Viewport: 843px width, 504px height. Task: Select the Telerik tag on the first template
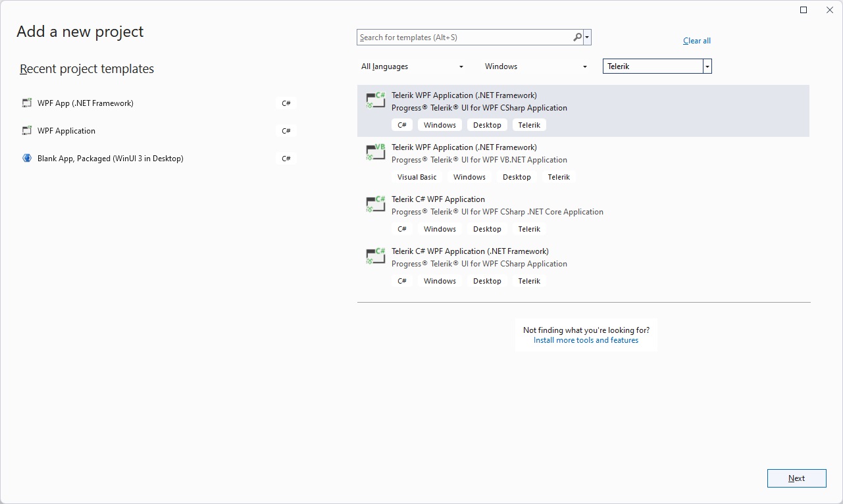[529, 124]
